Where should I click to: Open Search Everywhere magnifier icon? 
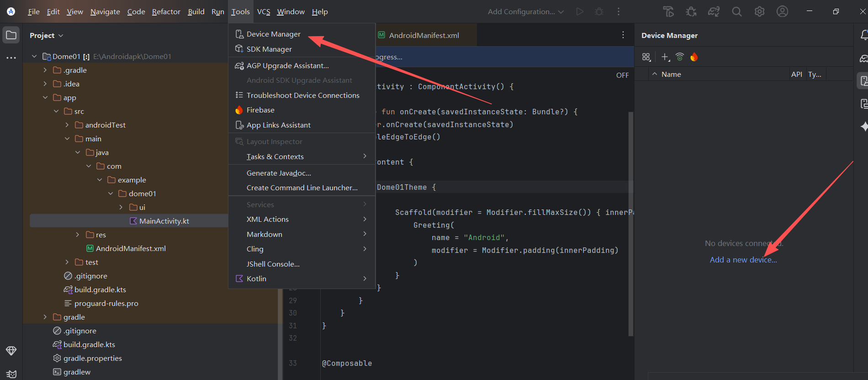736,12
